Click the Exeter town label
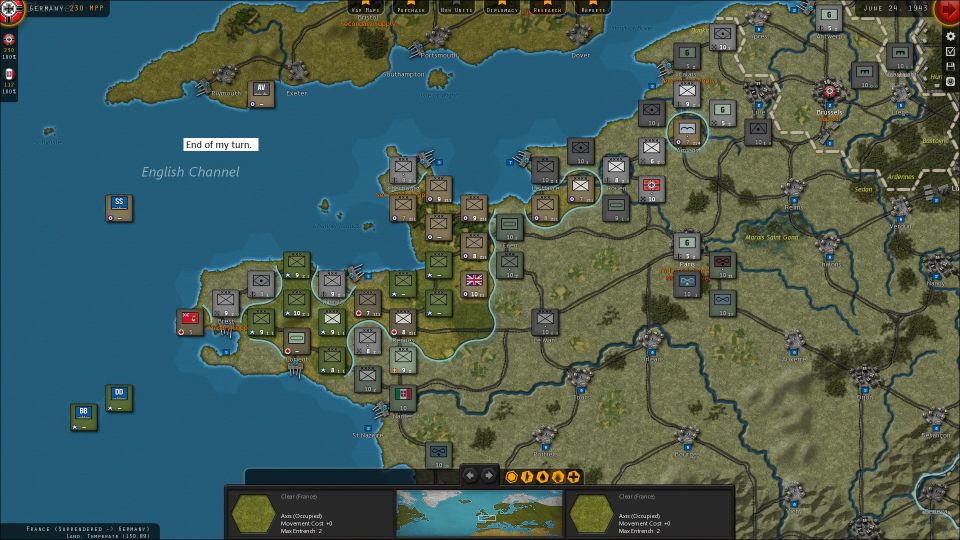 pyautogui.click(x=296, y=93)
